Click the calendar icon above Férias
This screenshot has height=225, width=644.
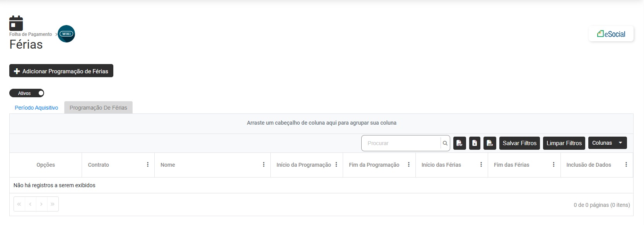16,23
